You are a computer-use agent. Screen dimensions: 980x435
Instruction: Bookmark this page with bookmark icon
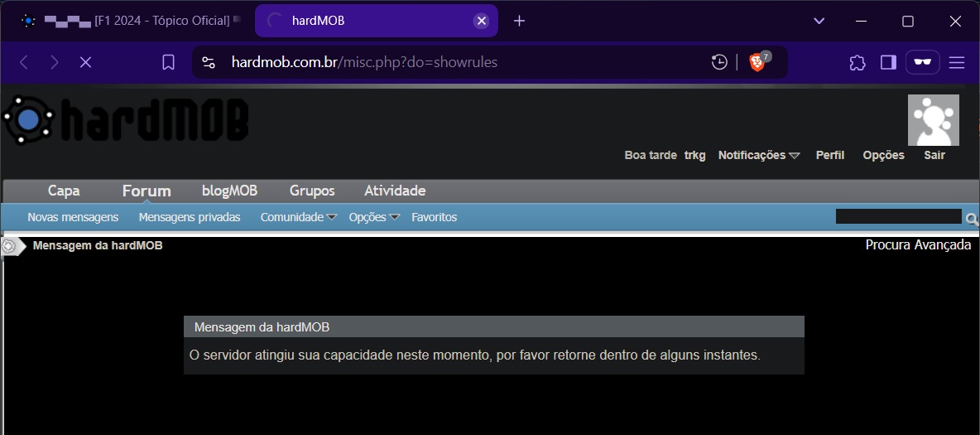[x=168, y=62]
